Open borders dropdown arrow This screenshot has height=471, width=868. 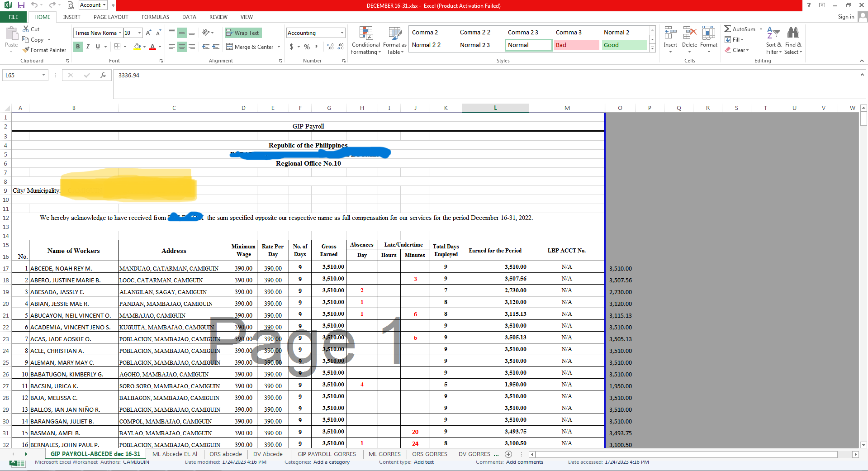(x=125, y=47)
